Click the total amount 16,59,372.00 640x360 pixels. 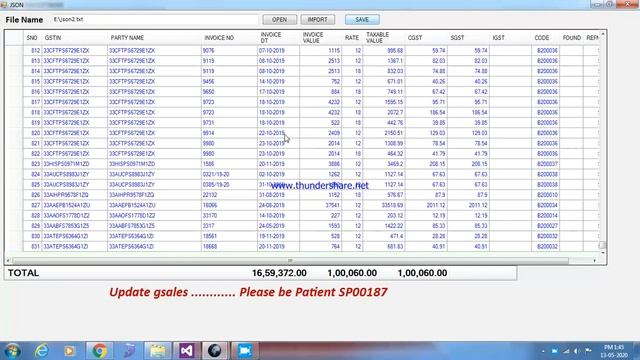(279, 273)
